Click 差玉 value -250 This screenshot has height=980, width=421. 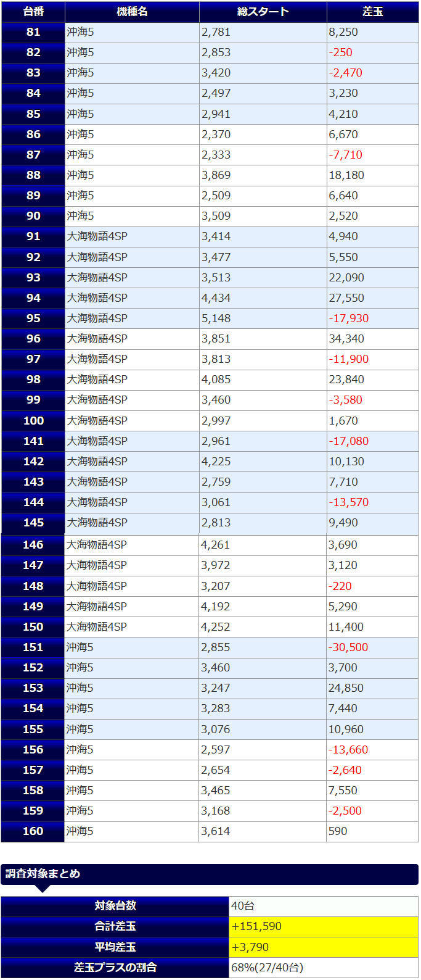tap(341, 52)
